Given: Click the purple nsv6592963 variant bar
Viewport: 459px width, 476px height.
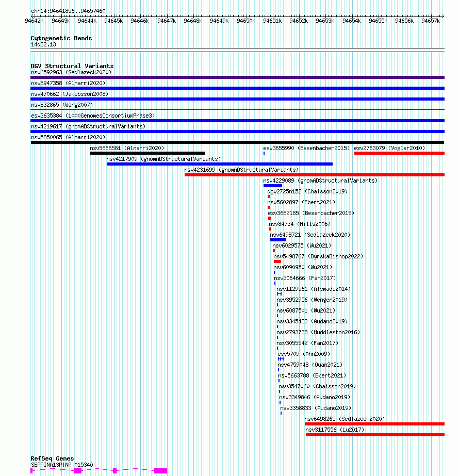Looking at the screenshot, I should [x=237, y=77].
